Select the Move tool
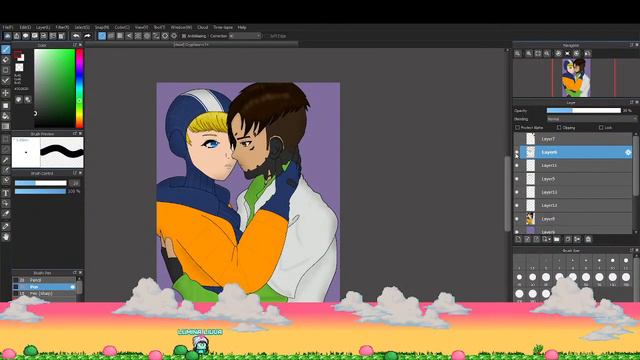Viewport: 640px width, 360px height. (x=6, y=93)
